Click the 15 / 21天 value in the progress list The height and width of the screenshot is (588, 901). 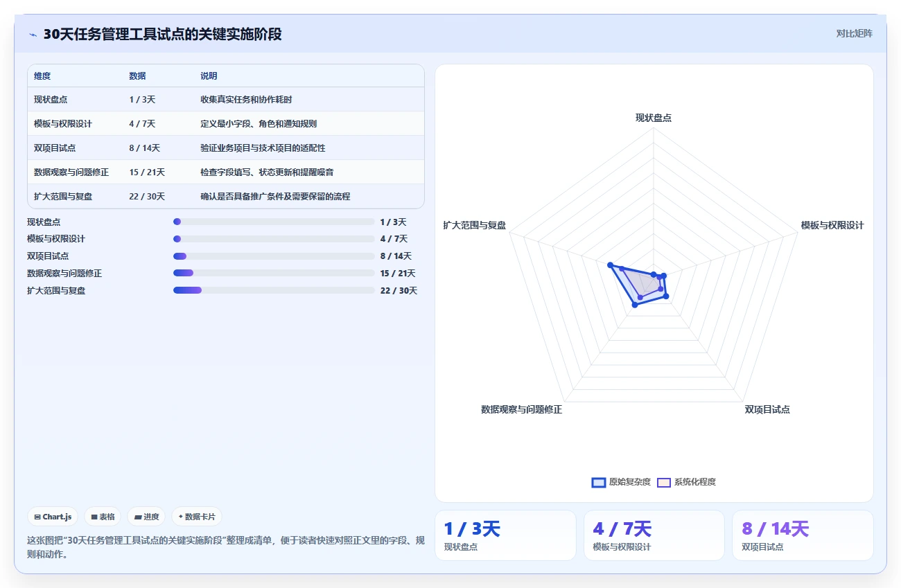[398, 274]
